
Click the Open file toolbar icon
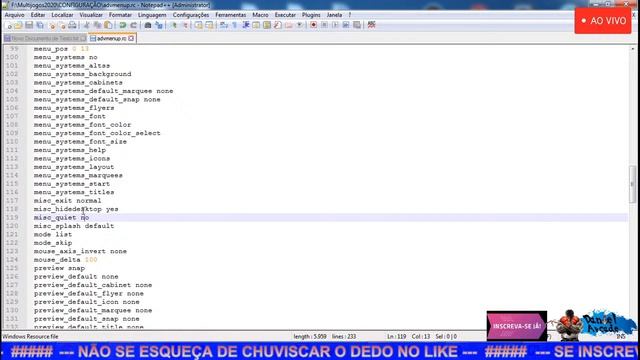[18, 25]
